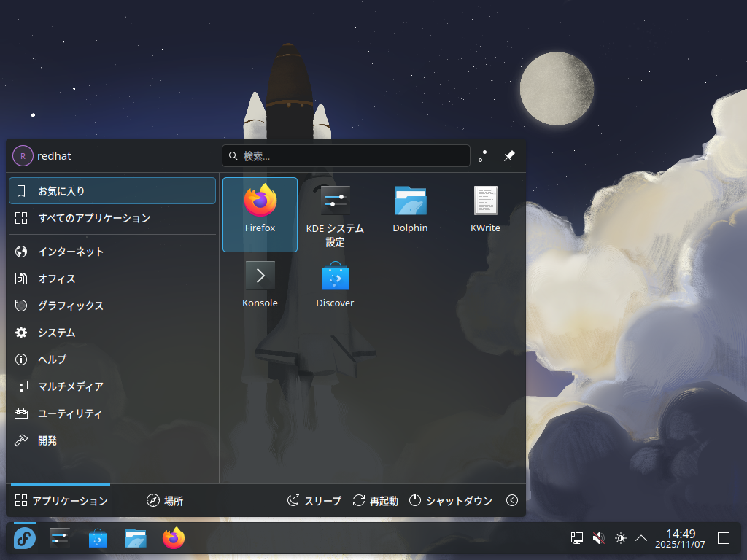Screen dimensions: 747x560
Task: Switch to the 場所 tab
Action: (165, 501)
